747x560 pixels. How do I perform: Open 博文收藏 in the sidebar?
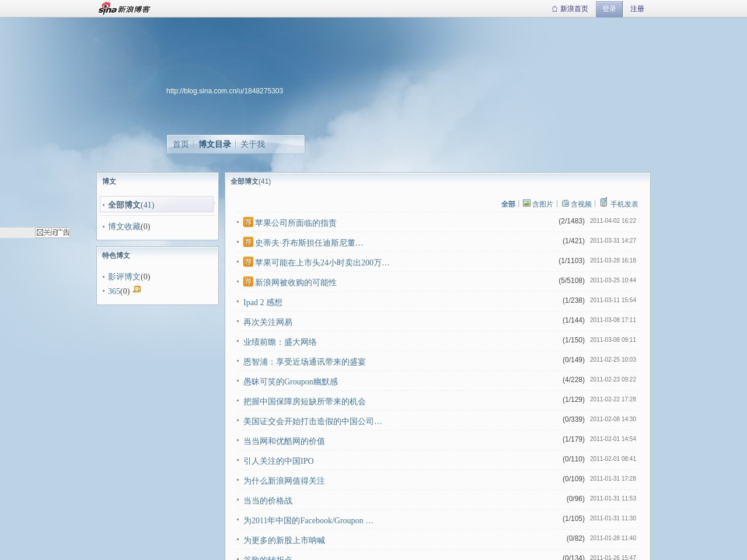click(x=124, y=226)
